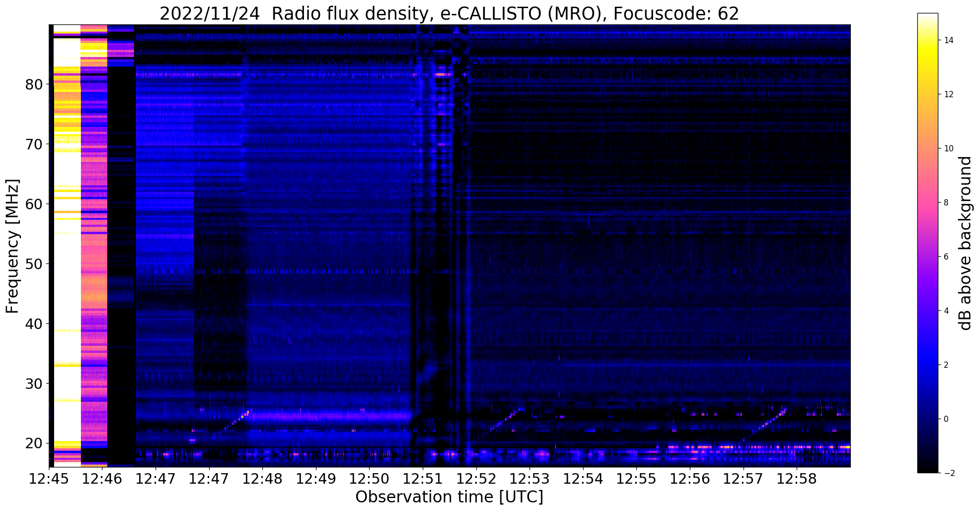The width and height of the screenshot is (980, 511).
Task: Click the 70 MHz frequency tick label
Action: 34,144
